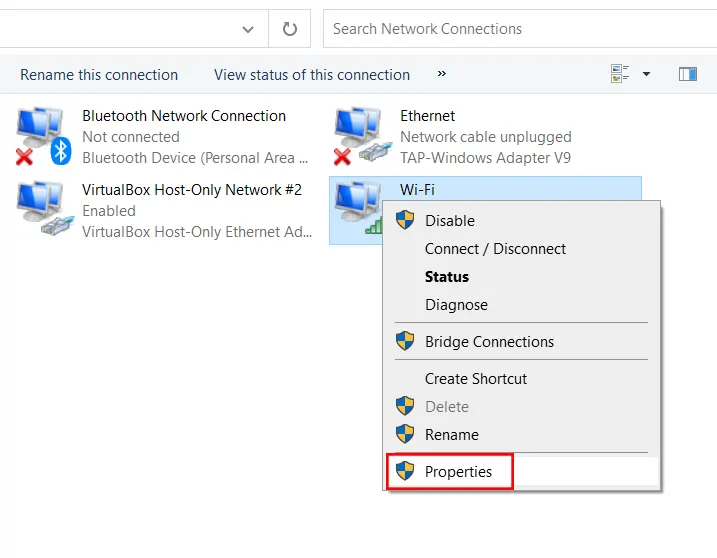Click View status of this connection
The image size is (717, 558).
[x=312, y=75]
